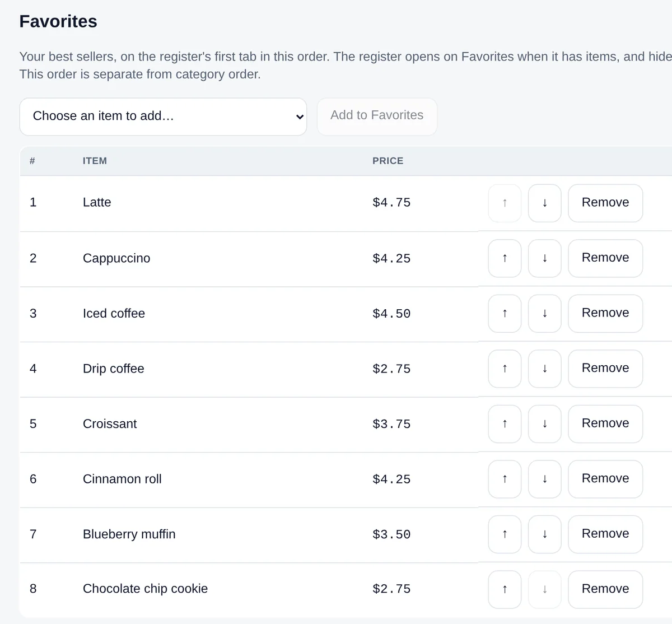The image size is (672, 624).
Task: Remove Drip coffee from Favorites
Action: tap(605, 369)
